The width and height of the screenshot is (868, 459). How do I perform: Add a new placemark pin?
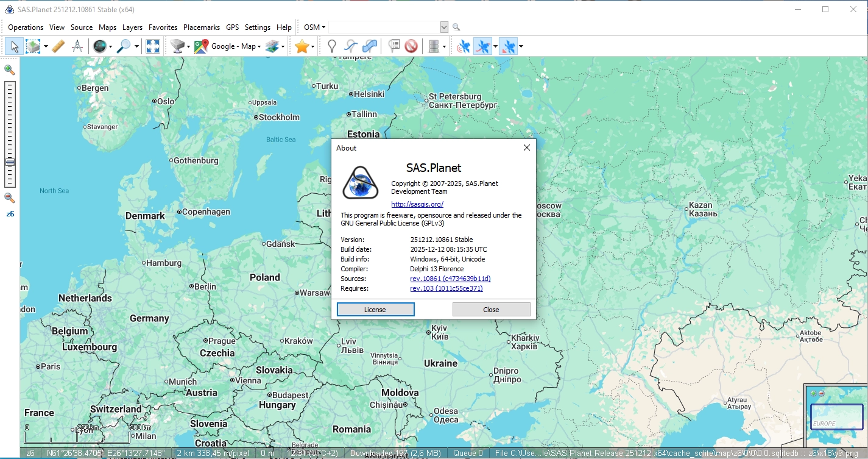tap(332, 46)
